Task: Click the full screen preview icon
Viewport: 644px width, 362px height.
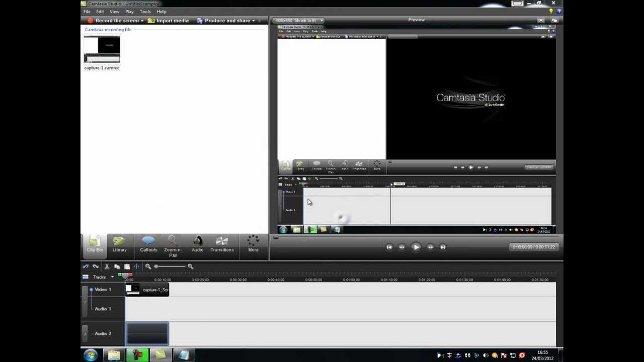Action: point(541,21)
